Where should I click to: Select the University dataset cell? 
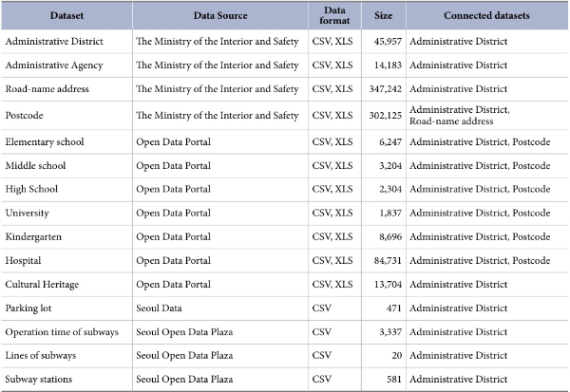point(28,213)
